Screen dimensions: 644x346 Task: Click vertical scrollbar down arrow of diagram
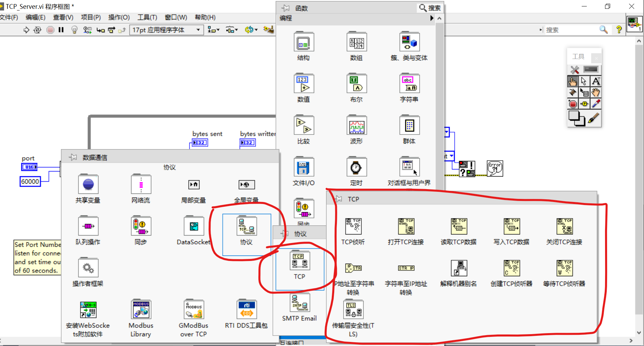(x=639, y=332)
